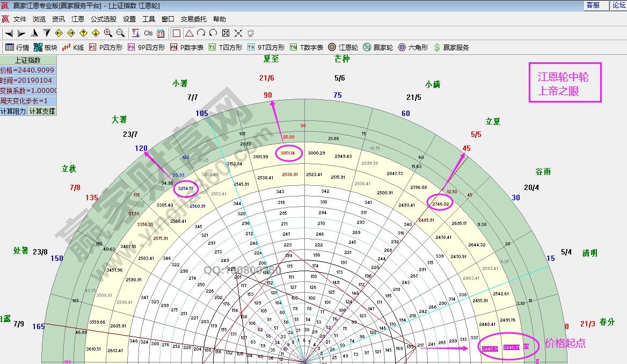Click the 价格 value field in left panel
The height and width of the screenshot is (364, 627).
[28, 70]
